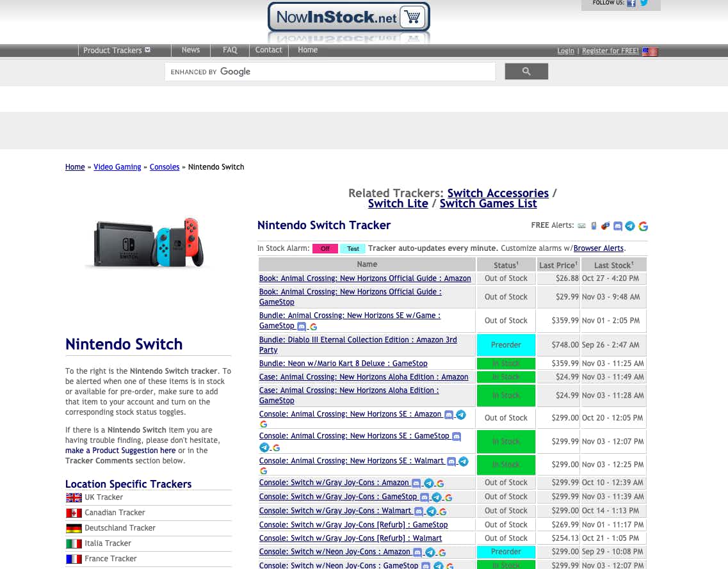Open the Twitter follow icon in header
The height and width of the screenshot is (569, 728).
[644, 3]
